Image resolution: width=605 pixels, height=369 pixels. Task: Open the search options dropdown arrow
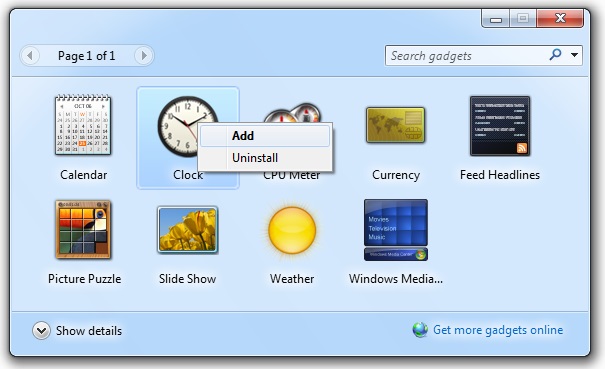574,55
